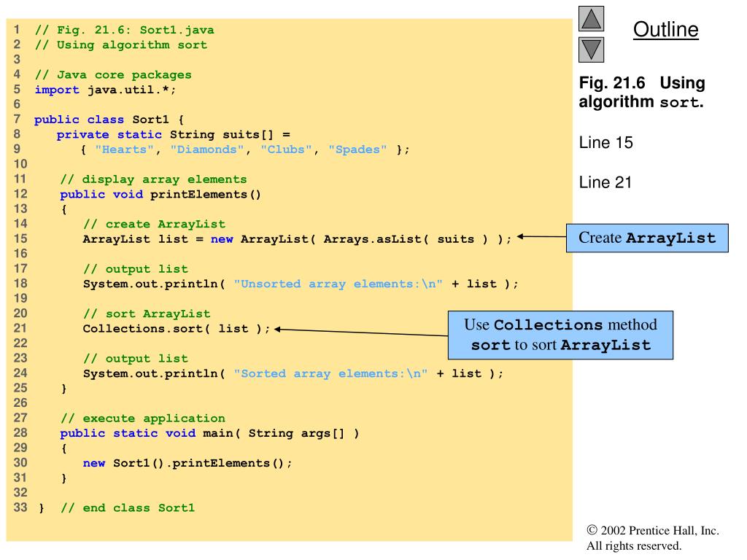The image size is (747, 560).
Task: Click 'private static String suits[] =' line
Action: click(x=174, y=135)
